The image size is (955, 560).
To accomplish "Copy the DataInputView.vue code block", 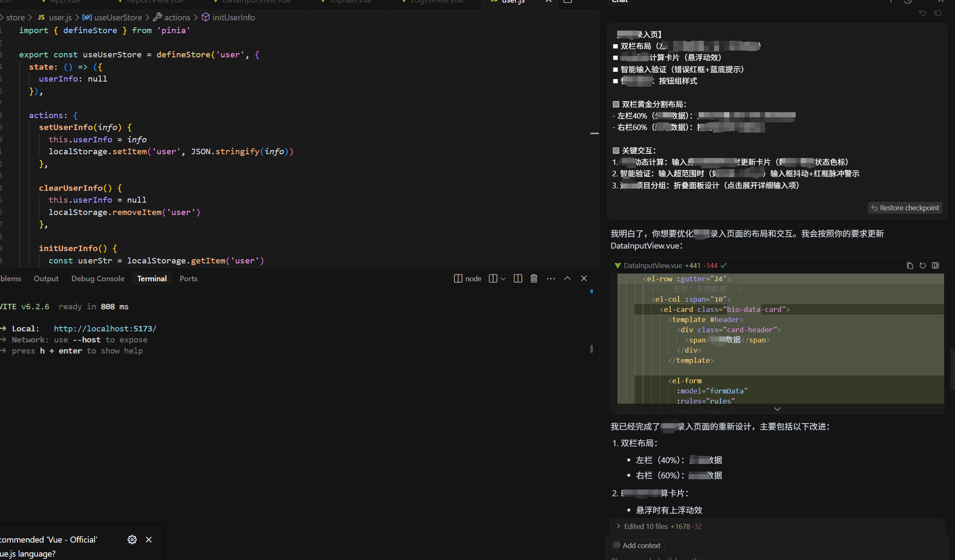I will 910,266.
